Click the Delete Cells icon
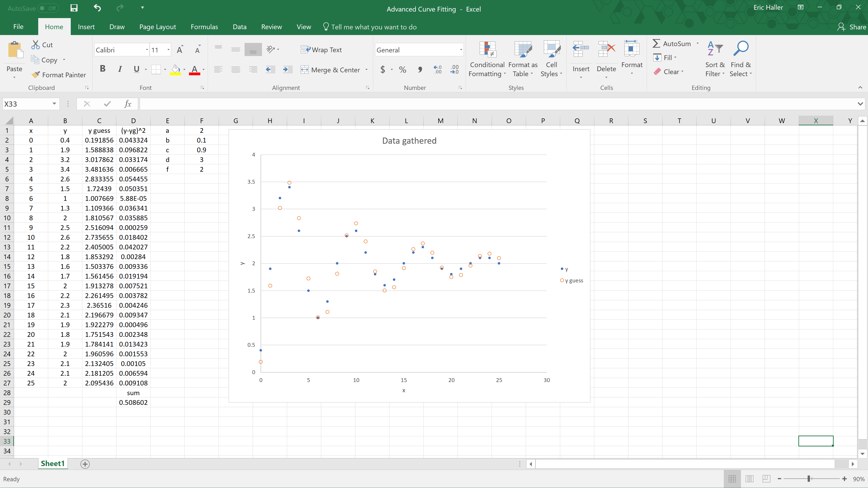868x488 pixels. pyautogui.click(x=606, y=49)
